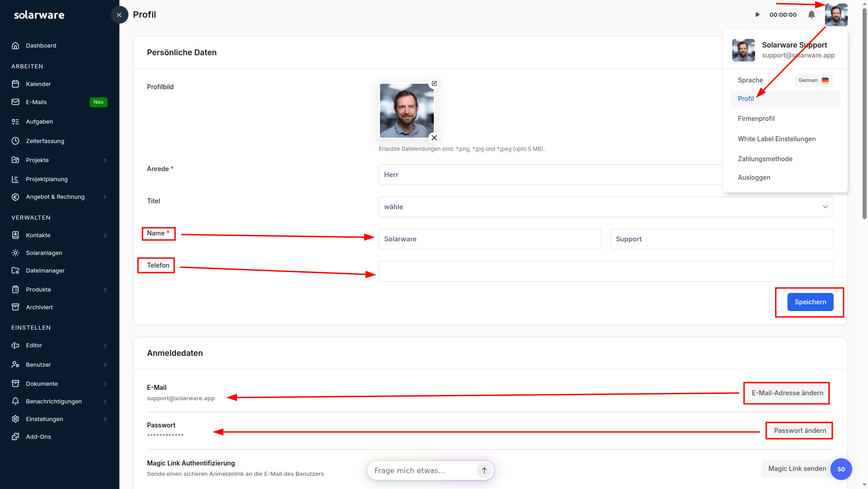Expand the Produkte submenu chevron
Screen dimensions: 868x489
coord(105,290)
